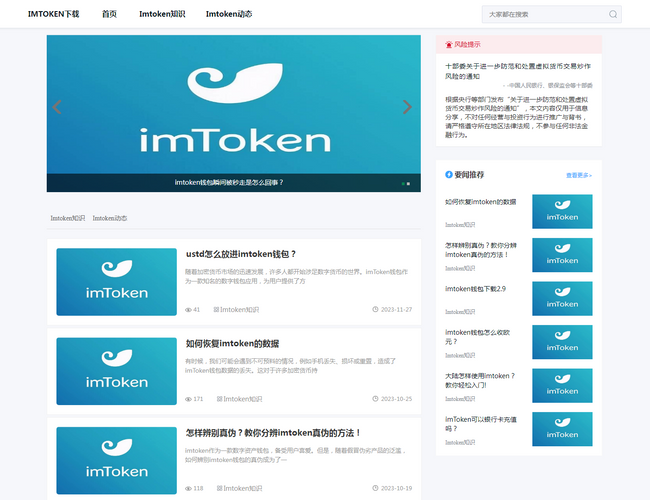Go to next carousel slide arrow

(407, 107)
